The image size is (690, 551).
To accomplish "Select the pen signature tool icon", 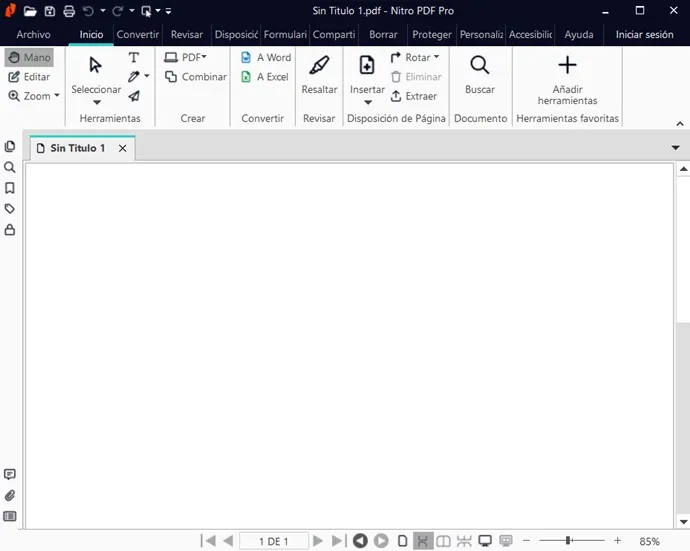I will [134, 77].
